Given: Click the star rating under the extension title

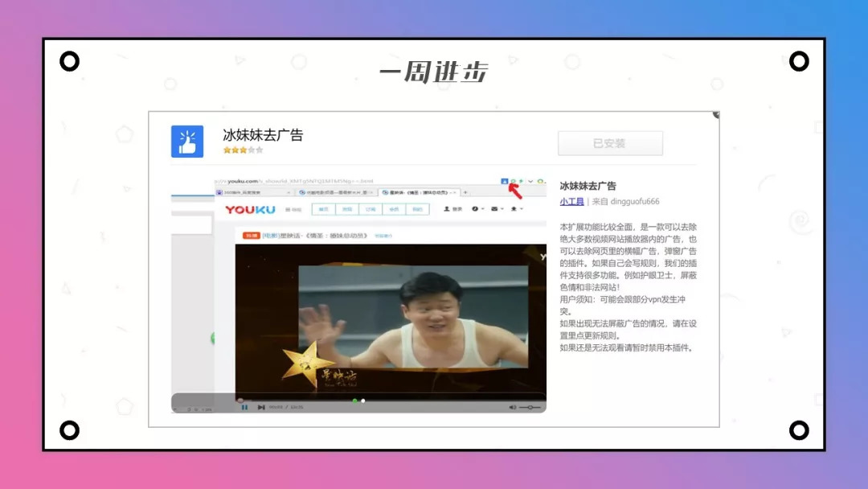Looking at the screenshot, I should point(243,150).
